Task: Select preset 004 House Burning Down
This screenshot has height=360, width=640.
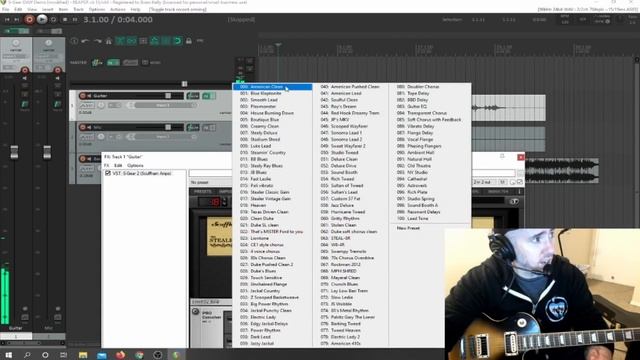Action: point(273,113)
